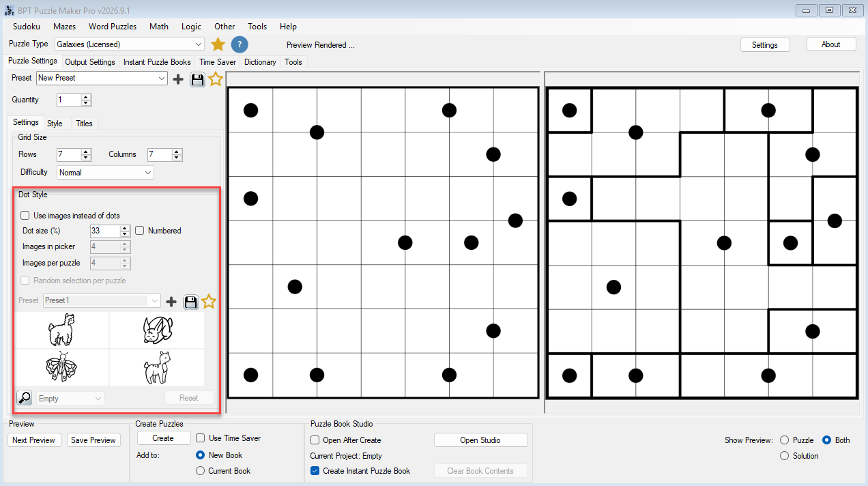The image size is (868, 486).
Task: Click the plus icon next to New Preset
Action: tap(178, 79)
